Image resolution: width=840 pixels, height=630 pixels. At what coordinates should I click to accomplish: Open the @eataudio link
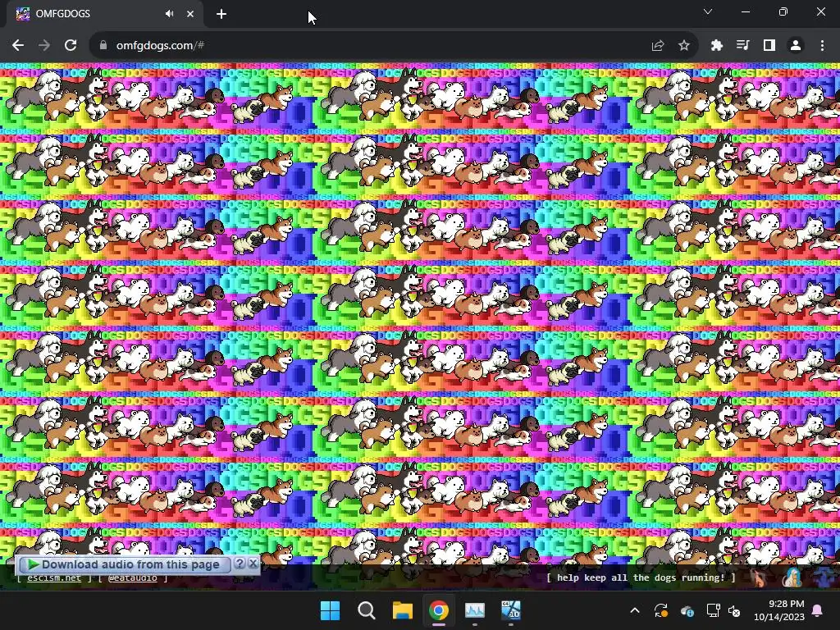click(x=132, y=578)
